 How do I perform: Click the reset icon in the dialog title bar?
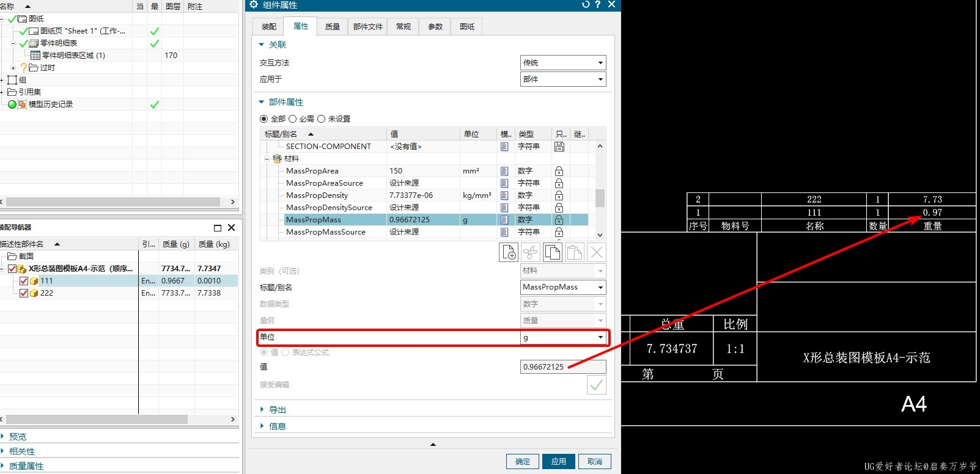585,5
